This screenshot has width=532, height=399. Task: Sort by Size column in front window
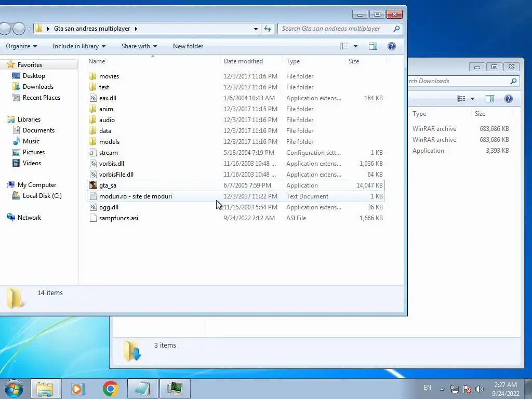[x=353, y=61]
